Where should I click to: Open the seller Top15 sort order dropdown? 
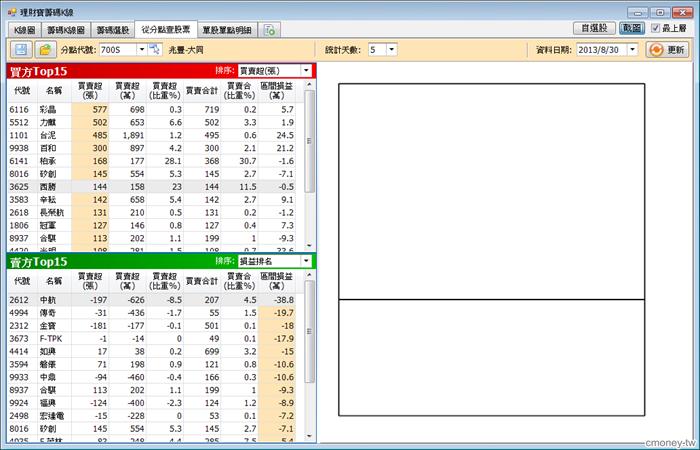click(x=306, y=261)
